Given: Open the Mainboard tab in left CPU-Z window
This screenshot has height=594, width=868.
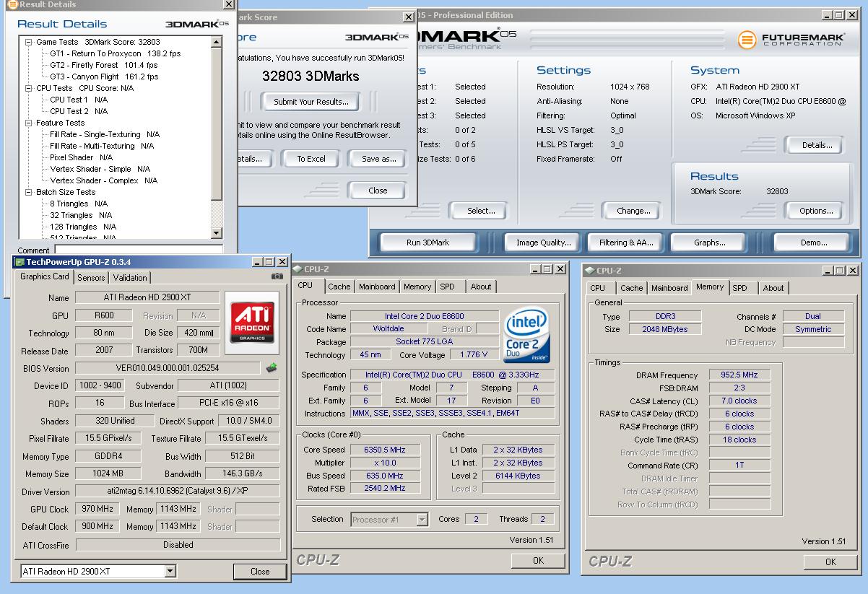Looking at the screenshot, I should tap(377, 287).
